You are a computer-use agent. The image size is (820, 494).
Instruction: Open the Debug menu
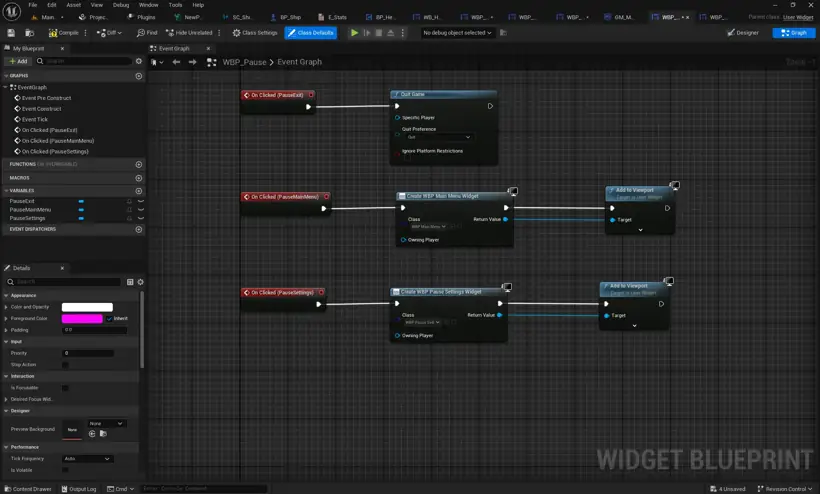[121, 5]
